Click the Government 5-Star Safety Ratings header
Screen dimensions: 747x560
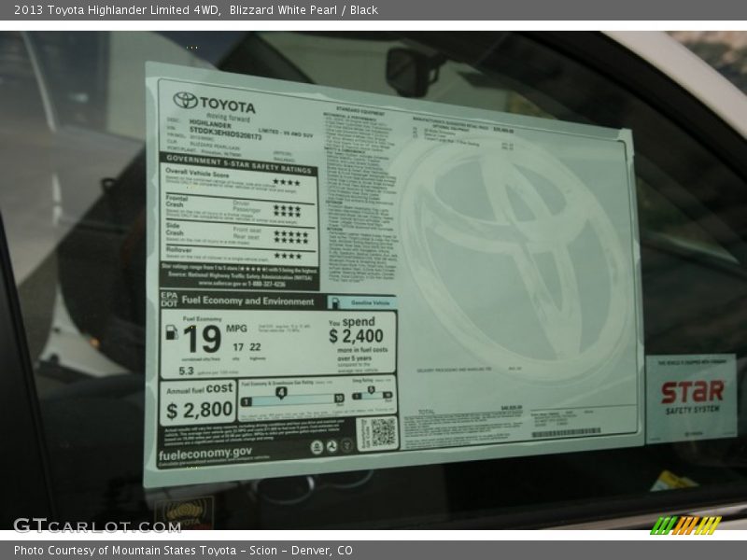pyautogui.click(x=237, y=159)
